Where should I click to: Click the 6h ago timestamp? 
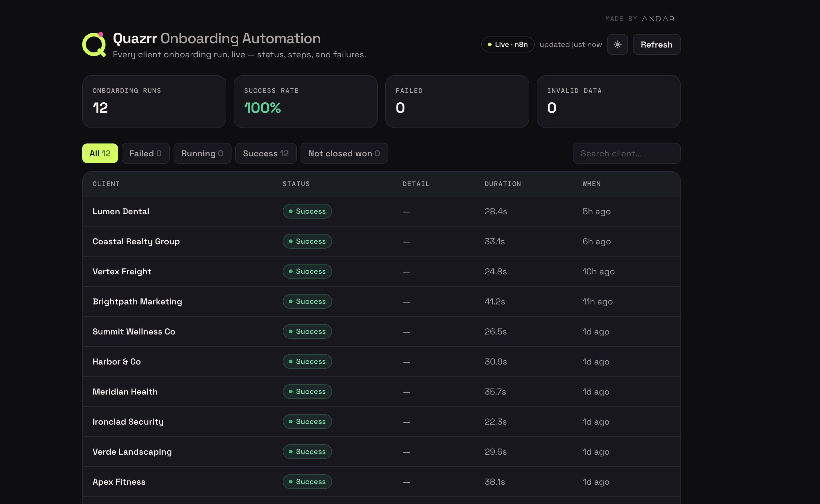pos(597,241)
